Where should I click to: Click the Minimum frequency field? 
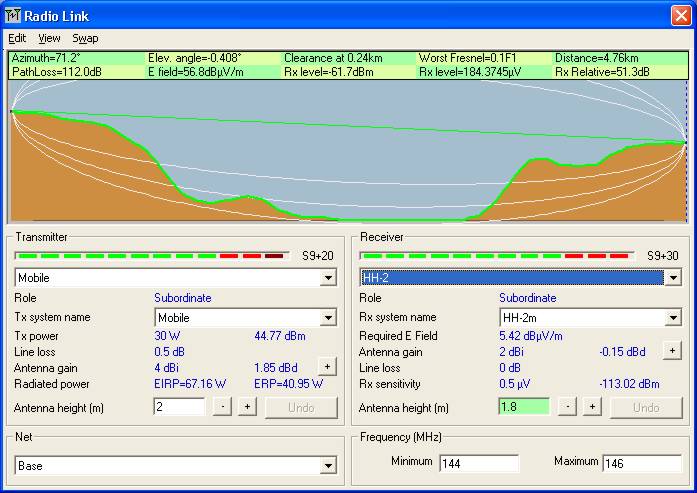pos(479,464)
